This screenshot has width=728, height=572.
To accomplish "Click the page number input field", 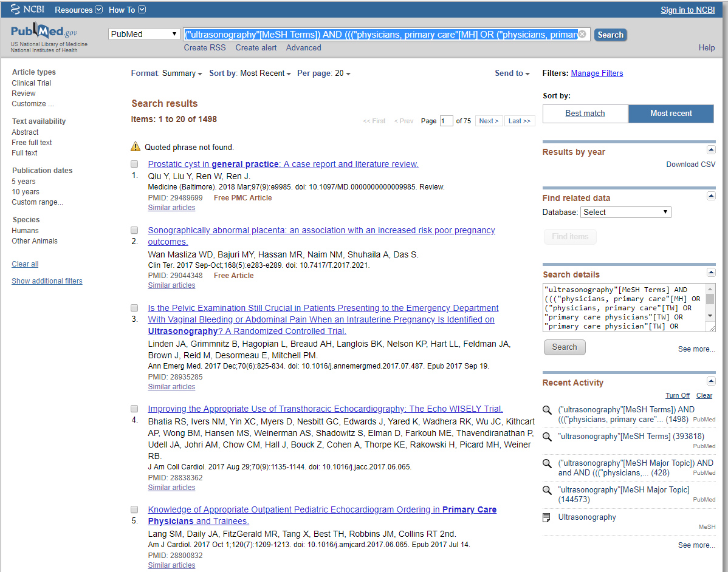I will (x=446, y=121).
